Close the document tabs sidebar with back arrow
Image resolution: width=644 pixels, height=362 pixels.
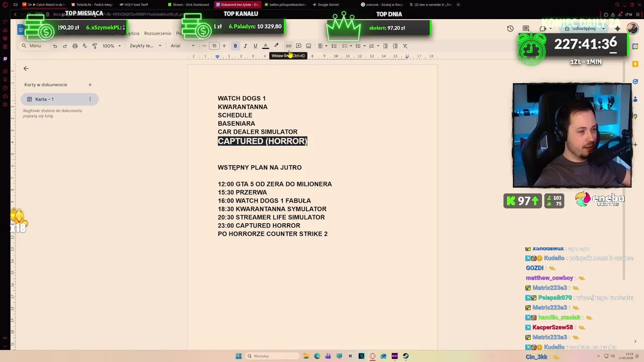coord(26,68)
